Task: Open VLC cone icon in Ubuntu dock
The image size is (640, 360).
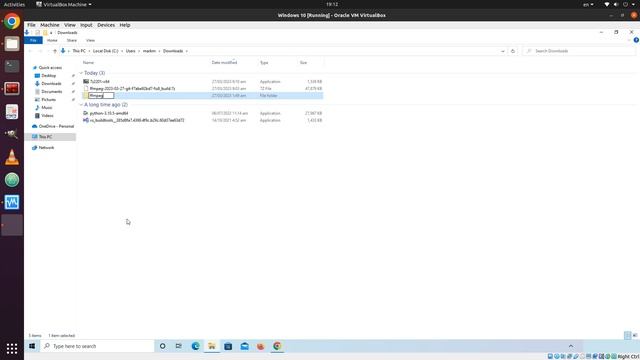Action: click(x=12, y=157)
